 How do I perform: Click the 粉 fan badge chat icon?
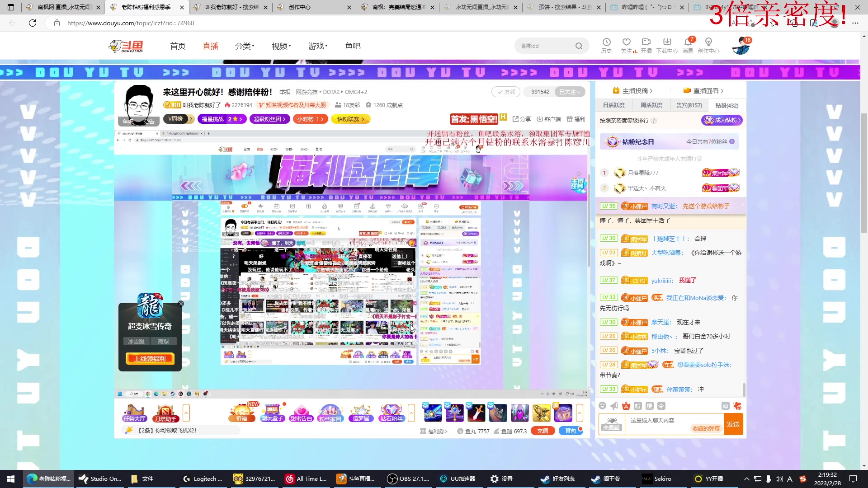[638, 406]
